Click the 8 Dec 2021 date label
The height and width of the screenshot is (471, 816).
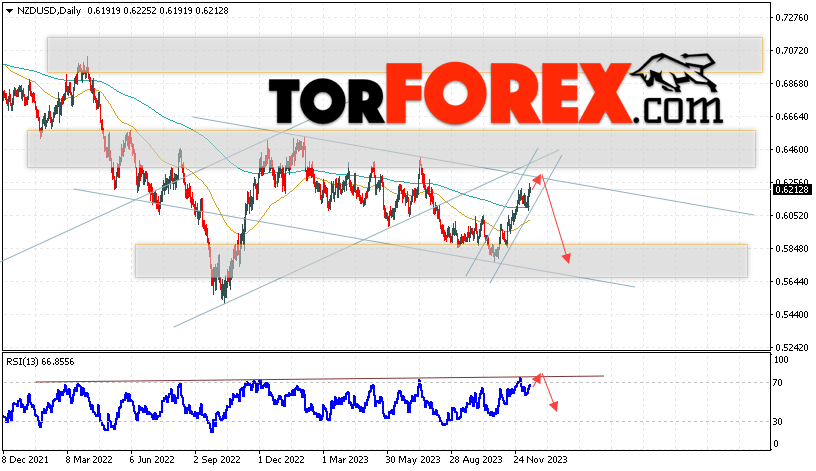coord(25,460)
